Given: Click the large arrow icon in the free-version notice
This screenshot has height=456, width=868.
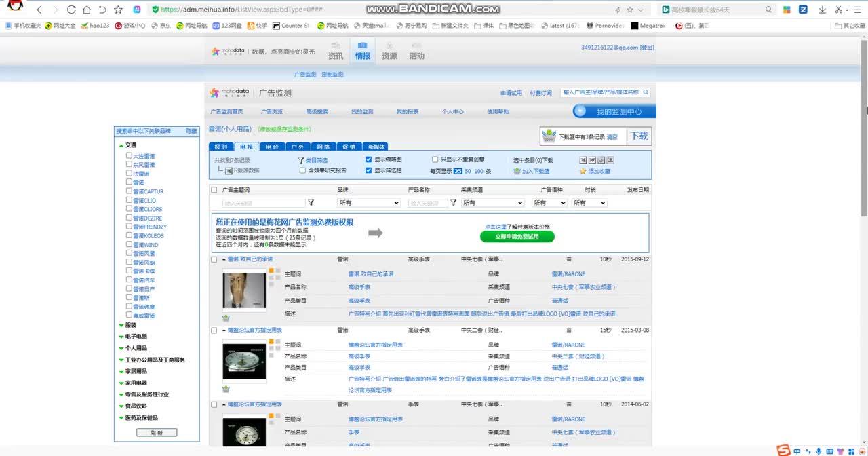Looking at the screenshot, I should (x=376, y=233).
